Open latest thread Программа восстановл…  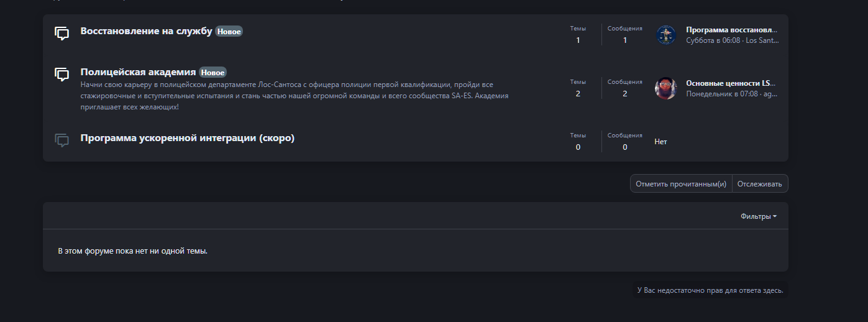click(732, 30)
